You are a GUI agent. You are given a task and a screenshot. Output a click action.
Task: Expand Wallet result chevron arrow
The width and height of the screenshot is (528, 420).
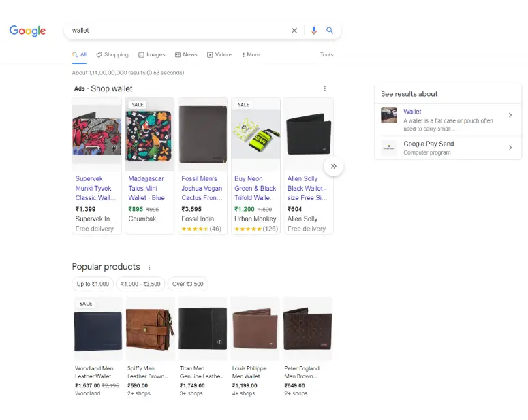[510, 115]
